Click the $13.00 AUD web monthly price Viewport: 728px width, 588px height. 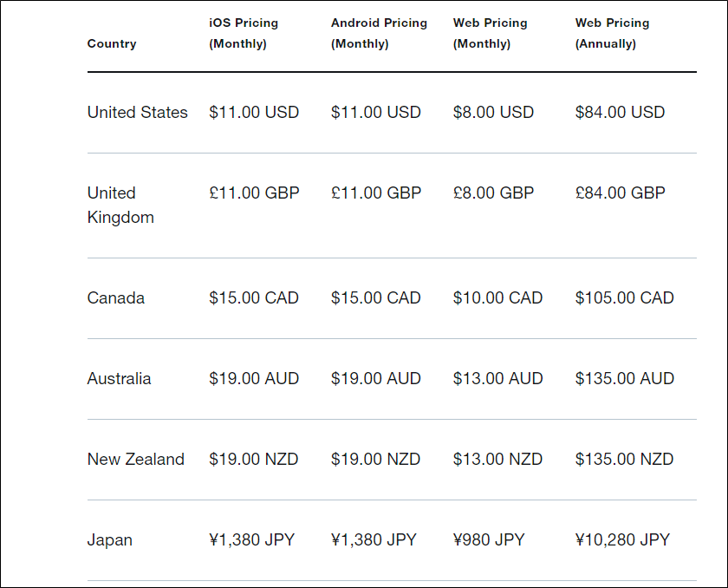[x=497, y=378]
